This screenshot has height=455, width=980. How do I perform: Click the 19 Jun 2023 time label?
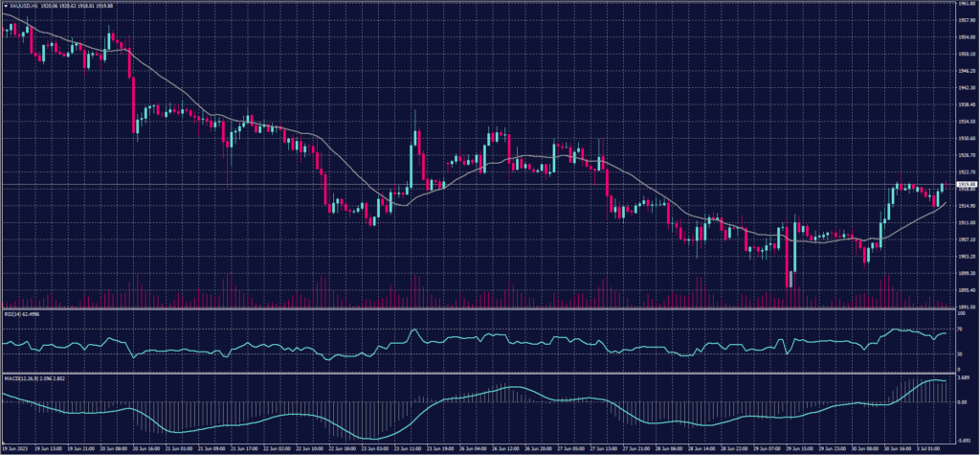(15, 446)
